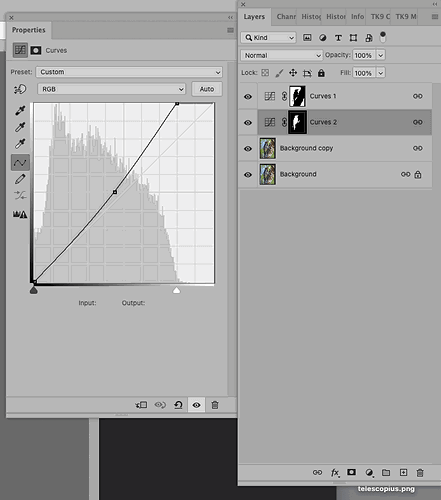Open the RGB channel dropdown
Image resolution: width=441 pixels, height=500 pixels.
coord(111,89)
